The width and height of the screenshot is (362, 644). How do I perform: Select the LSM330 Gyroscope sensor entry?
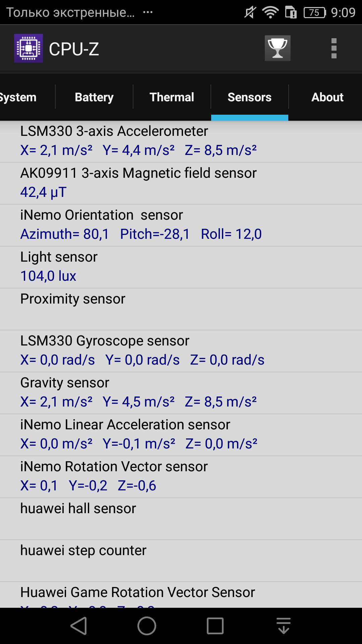(x=181, y=351)
